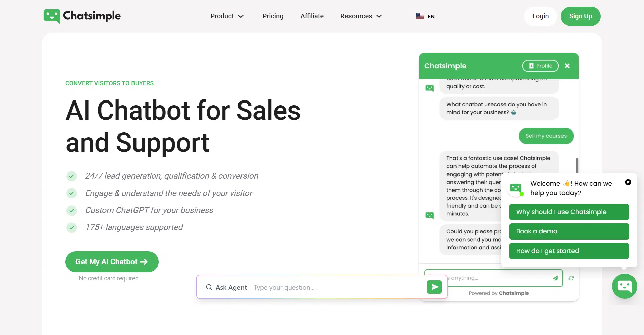
Task: Open the Profile button in chat header
Action: pos(540,66)
